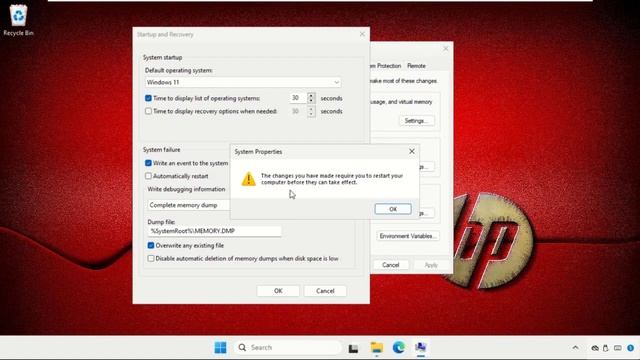Viewport: 640px width, 360px height.
Task: Click Cancel in Startup and Recovery
Action: [325, 291]
